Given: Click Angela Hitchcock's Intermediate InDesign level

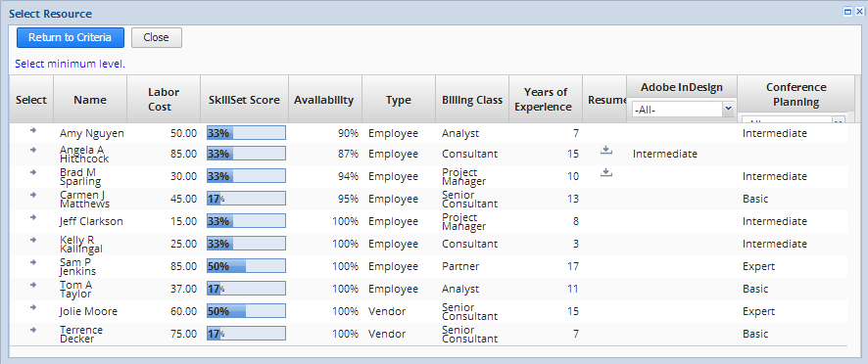Looking at the screenshot, I should coord(665,154).
